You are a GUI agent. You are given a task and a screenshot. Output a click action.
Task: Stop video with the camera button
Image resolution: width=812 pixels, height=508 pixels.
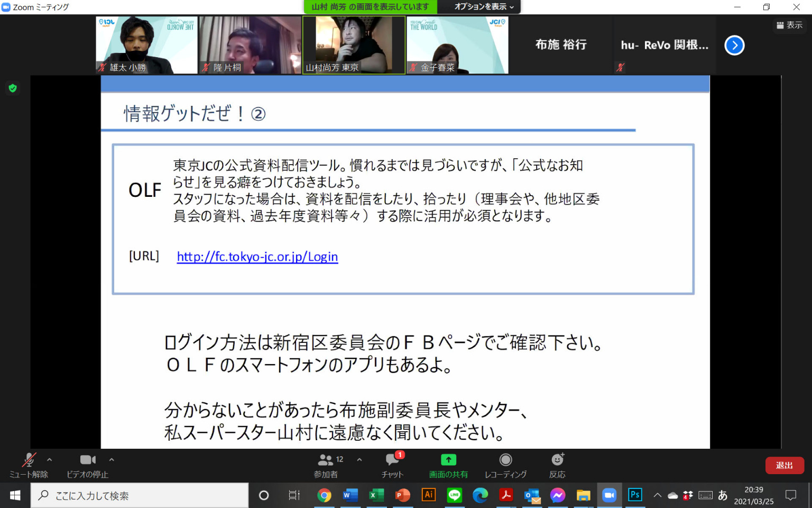point(87,465)
